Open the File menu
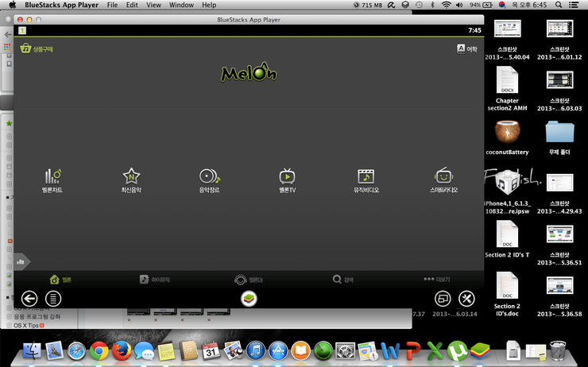The width and height of the screenshot is (588, 367). click(112, 5)
